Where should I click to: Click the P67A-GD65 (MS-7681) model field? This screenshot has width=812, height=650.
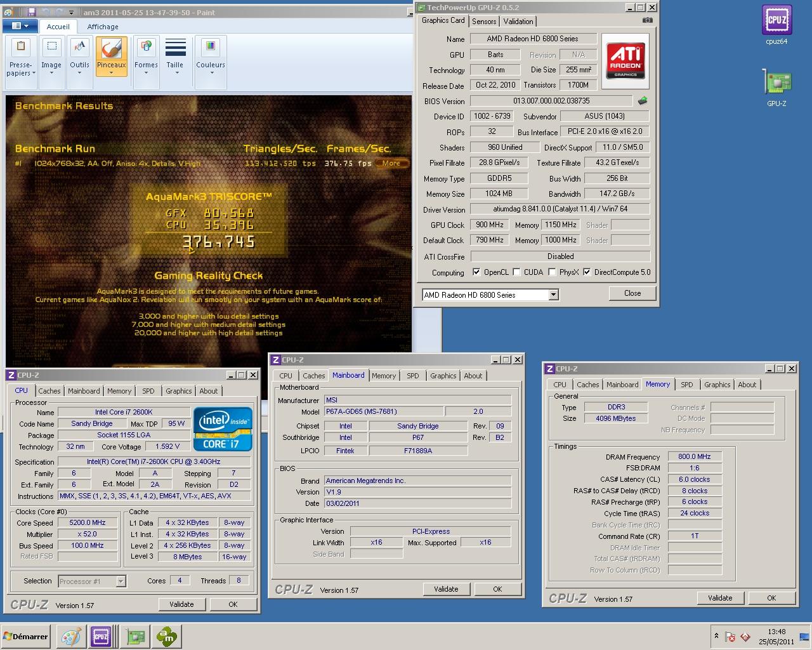click(x=384, y=412)
